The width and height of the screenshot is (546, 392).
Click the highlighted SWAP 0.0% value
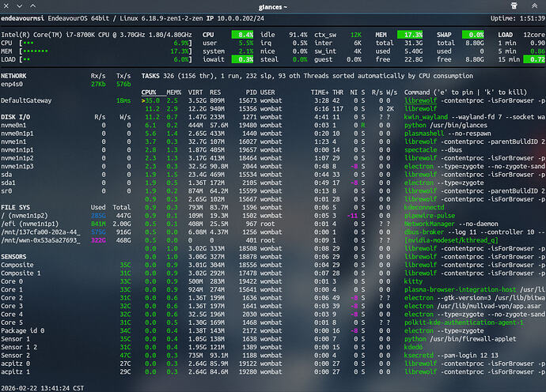coord(473,36)
